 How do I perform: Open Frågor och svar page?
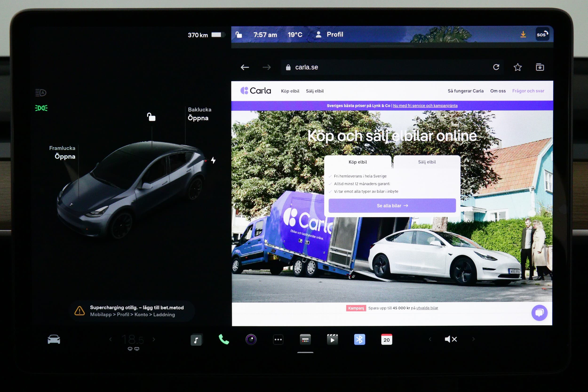(x=528, y=91)
